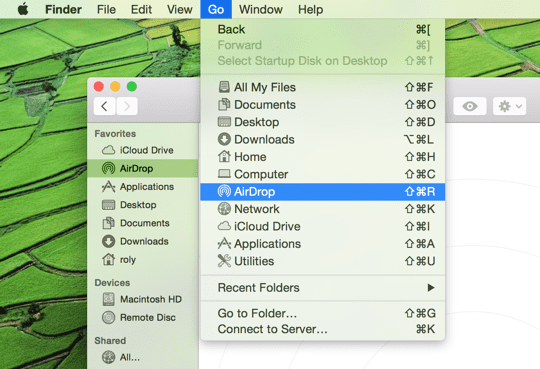
Task: Open the File menu
Action: click(x=106, y=9)
